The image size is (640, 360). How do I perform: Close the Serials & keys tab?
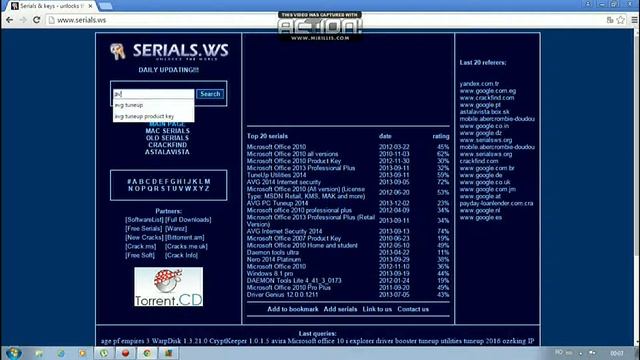click(90, 6)
